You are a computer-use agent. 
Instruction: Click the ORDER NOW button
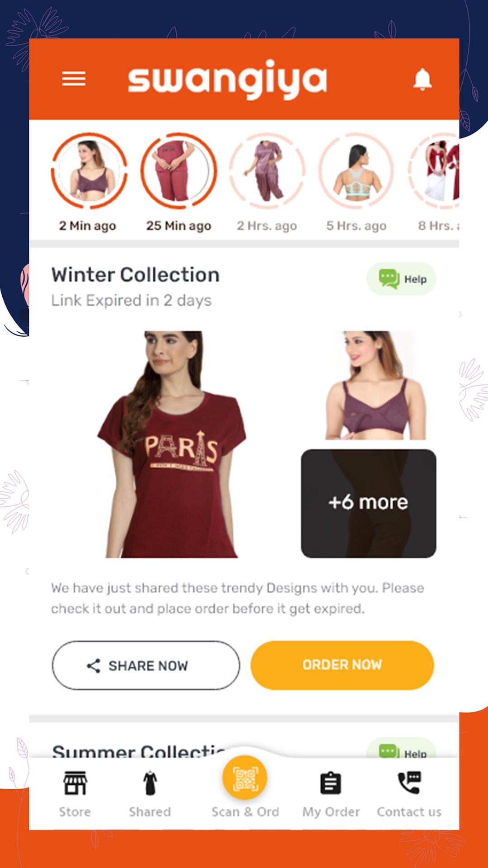[x=342, y=665]
